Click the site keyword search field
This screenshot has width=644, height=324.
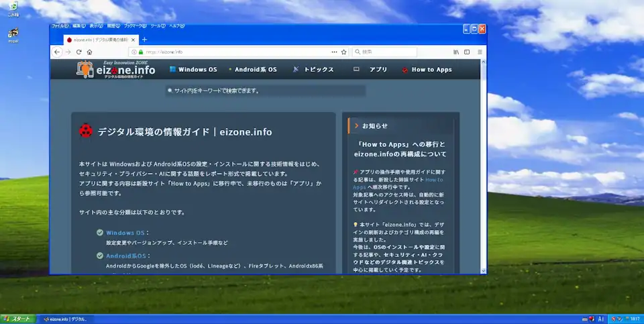pyautogui.click(x=266, y=91)
